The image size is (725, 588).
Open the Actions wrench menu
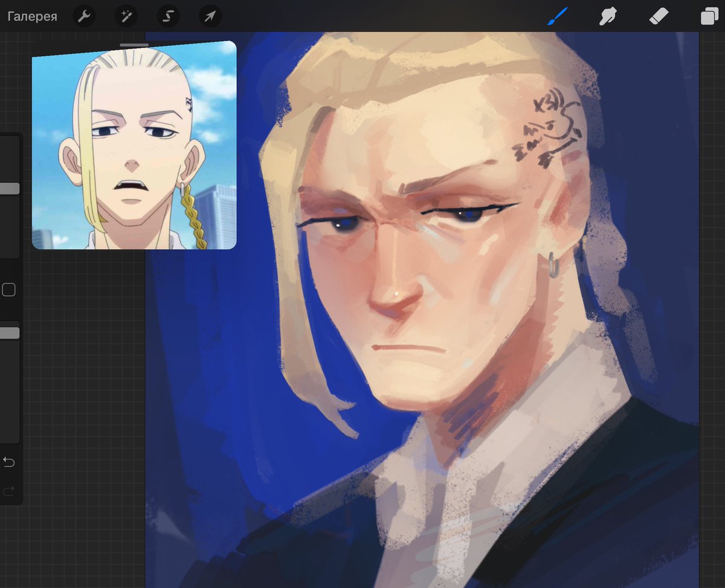click(x=84, y=16)
